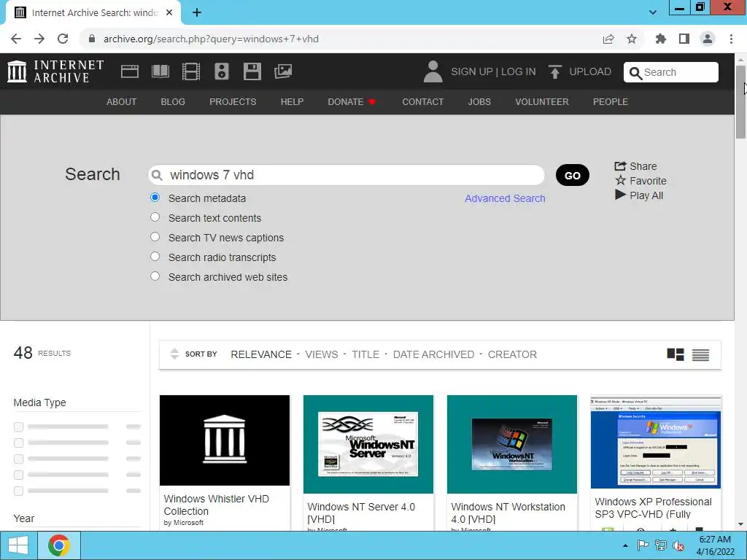The height and width of the screenshot is (560, 747).
Task: Open a new browser tab
Action: click(197, 12)
